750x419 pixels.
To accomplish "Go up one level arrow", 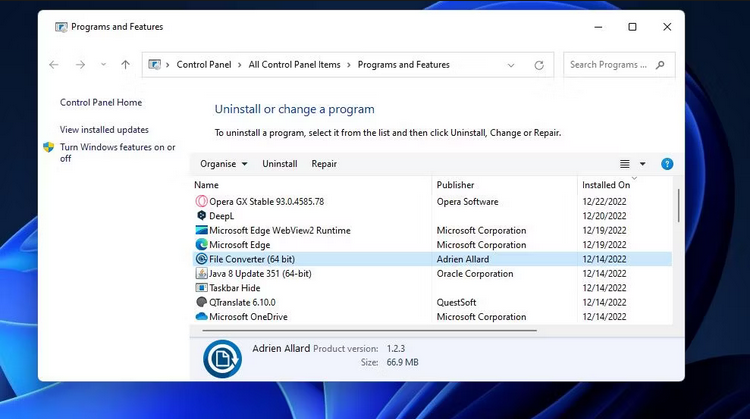I will [125, 65].
